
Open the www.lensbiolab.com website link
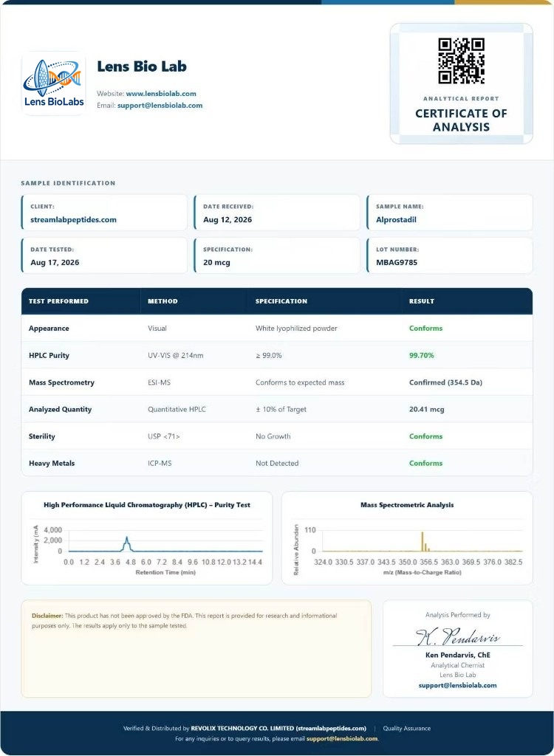click(x=161, y=94)
